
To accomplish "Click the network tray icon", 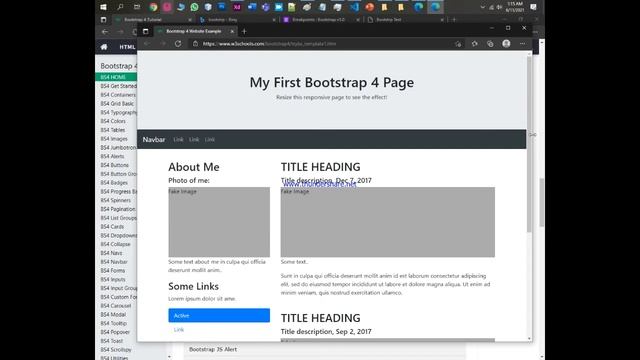I will point(491,7).
